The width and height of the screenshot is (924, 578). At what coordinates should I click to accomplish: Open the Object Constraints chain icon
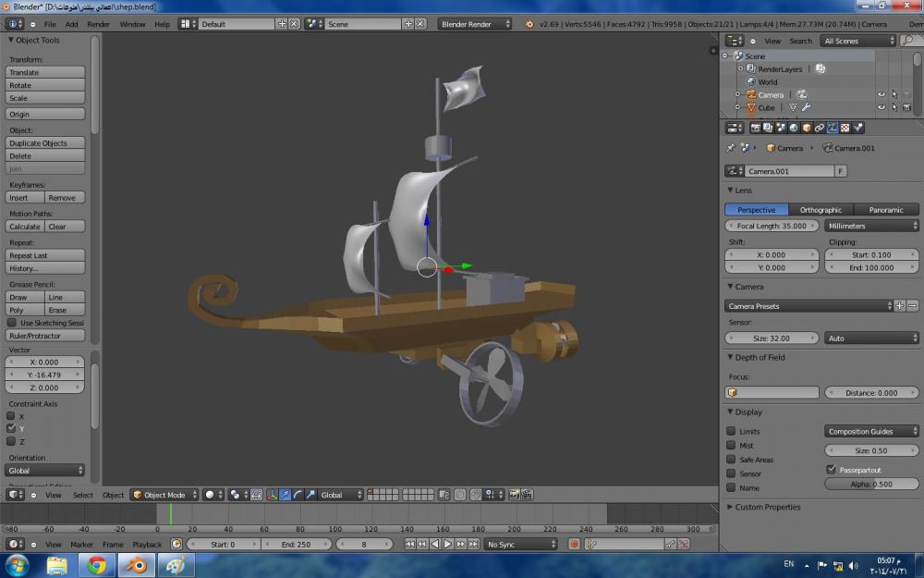point(820,128)
